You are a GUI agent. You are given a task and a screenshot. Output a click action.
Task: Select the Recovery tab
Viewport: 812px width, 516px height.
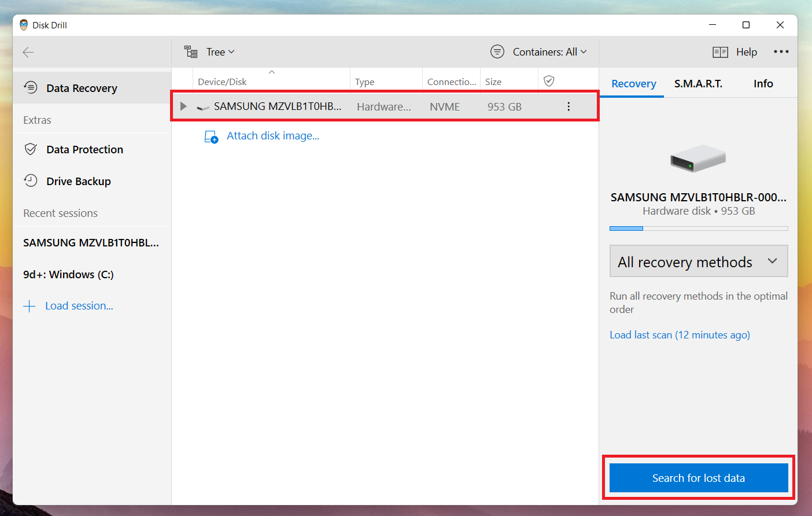click(632, 83)
